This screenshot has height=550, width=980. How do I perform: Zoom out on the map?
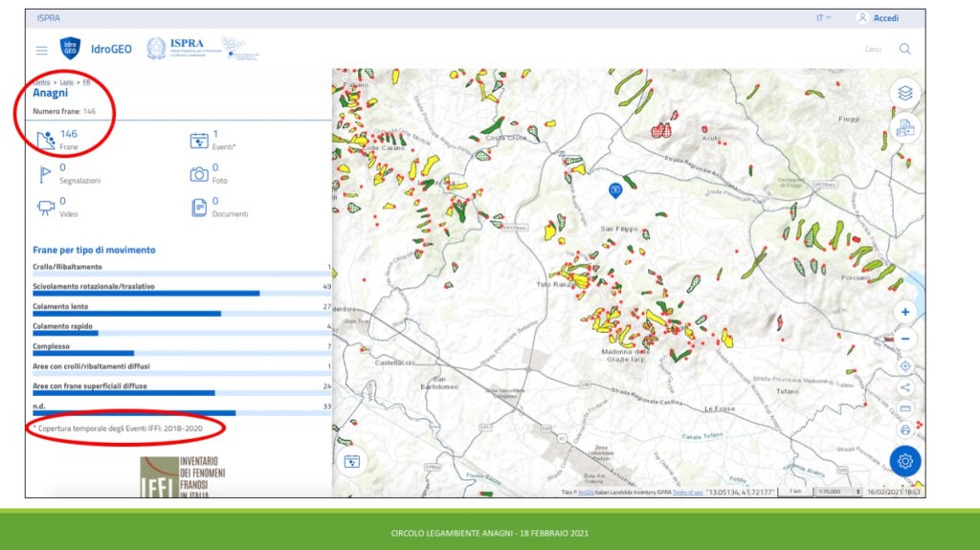click(x=904, y=339)
